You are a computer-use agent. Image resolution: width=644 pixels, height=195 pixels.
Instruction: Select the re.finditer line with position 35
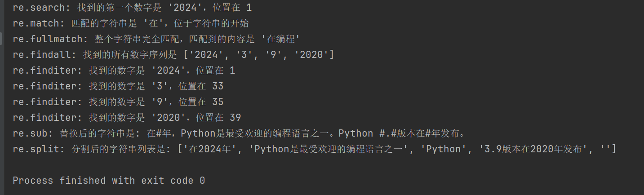point(118,102)
